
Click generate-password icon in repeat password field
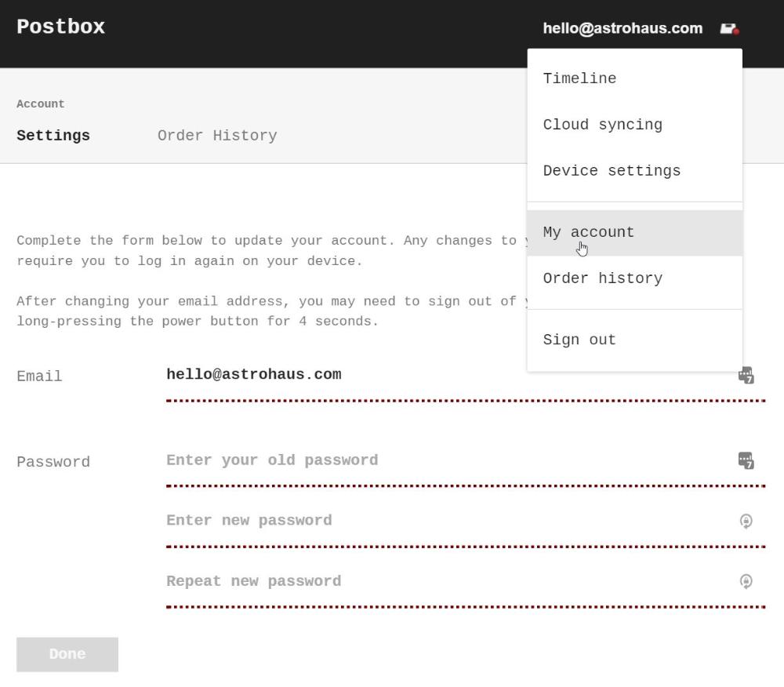click(746, 581)
